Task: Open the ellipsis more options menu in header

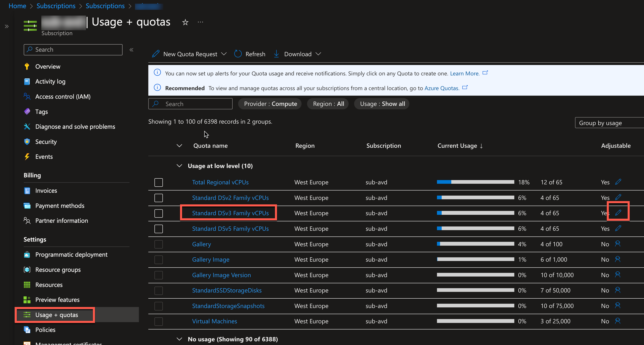Action: pyautogui.click(x=200, y=22)
